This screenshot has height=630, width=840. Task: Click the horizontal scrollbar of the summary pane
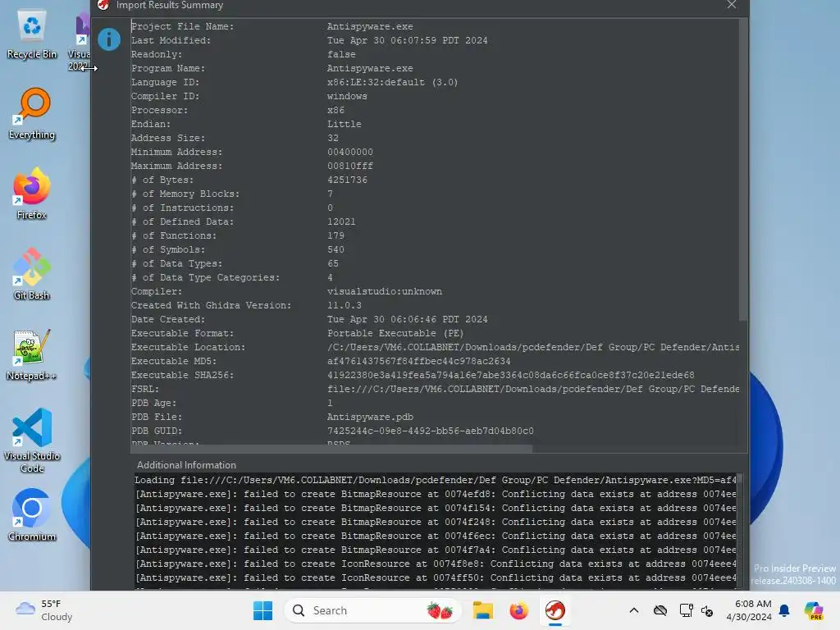tap(332, 449)
